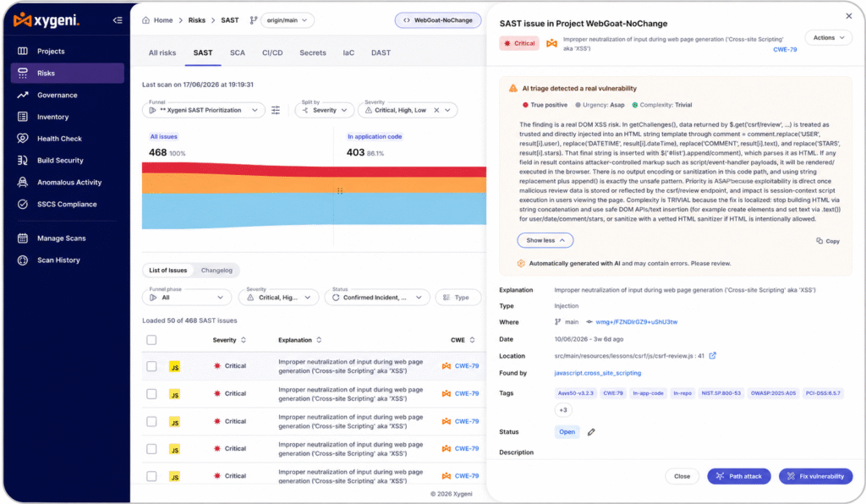The width and height of the screenshot is (866, 504).
Task: Open Anomalous Activity in the sidebar
Action: pos(69,182)
